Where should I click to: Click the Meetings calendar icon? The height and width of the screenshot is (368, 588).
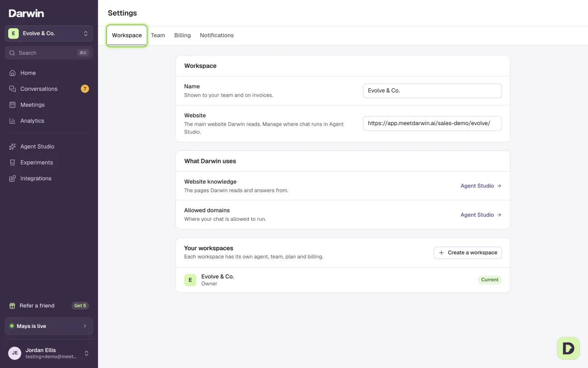[x=12, y=105]
